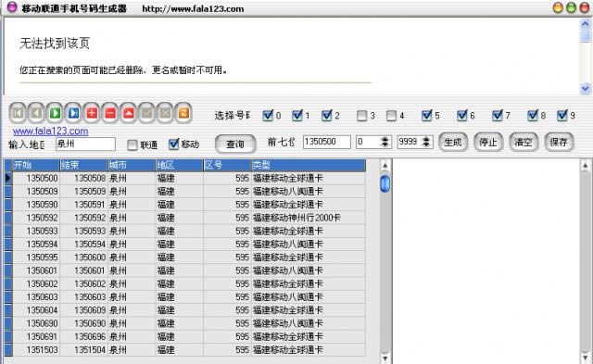This screenshot has height=364, width=593.
Task: Select the cell with start 1350595
Action: click(36, 257)
